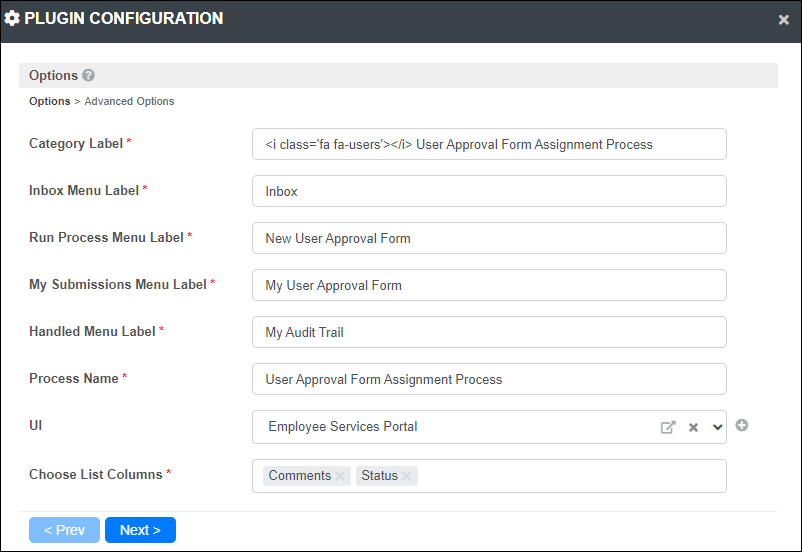
Task: Click the gear icon beside Plugin Configuration
Action: click(x=12, y=18)
